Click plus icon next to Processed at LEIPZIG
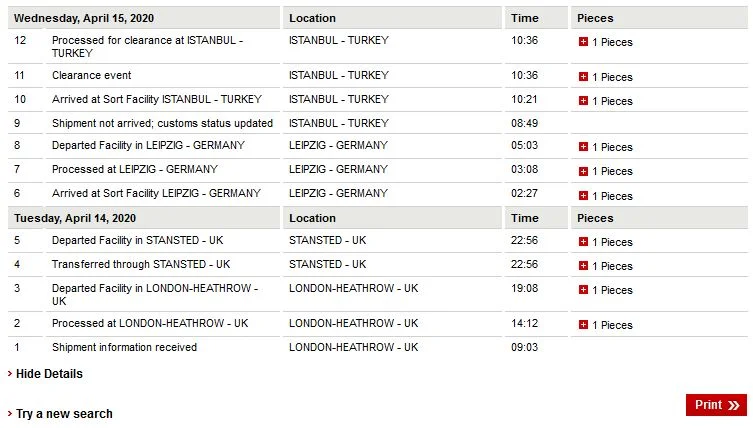Image resolution: width=753 pixels, height=428 pixels. (x=583, y=171)
